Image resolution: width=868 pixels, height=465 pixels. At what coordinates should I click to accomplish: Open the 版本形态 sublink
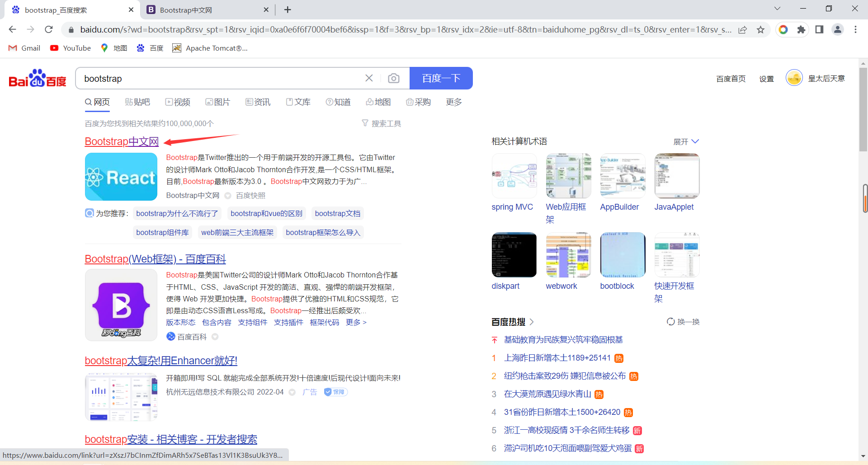coord(181,322)
